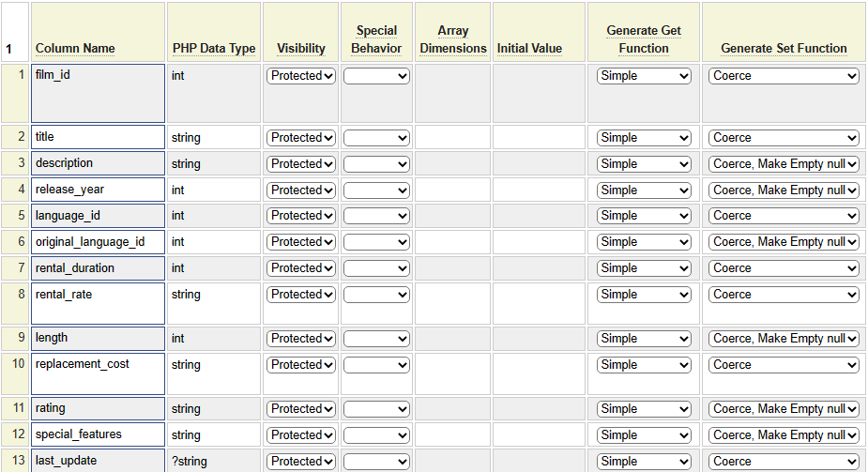This screenshot has height=472, width=868.
Task: Open Visibility dropdown for film_id row
Action: coord(301,76)
